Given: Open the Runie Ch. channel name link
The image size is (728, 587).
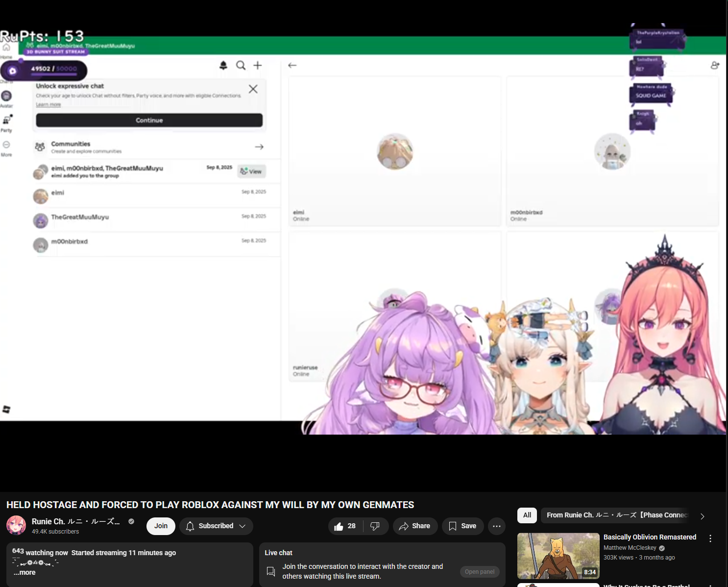Looking at the screenshot, I should [x=75, y=521].
